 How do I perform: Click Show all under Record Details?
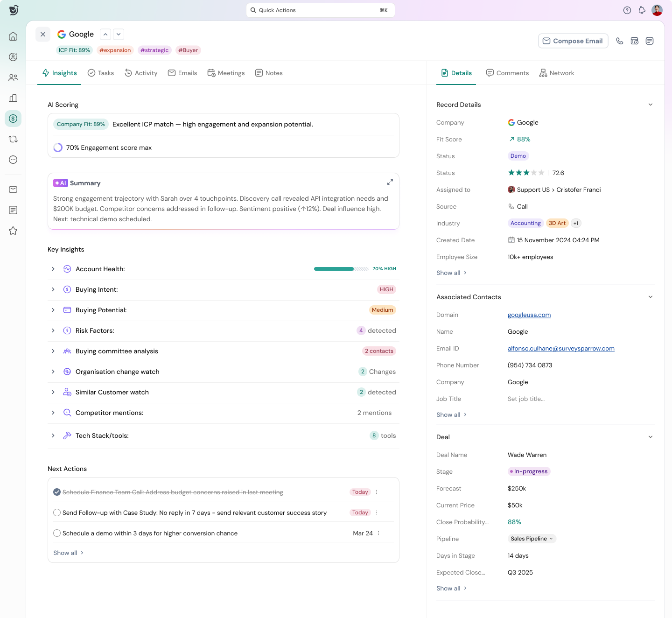tap(452, 273)
